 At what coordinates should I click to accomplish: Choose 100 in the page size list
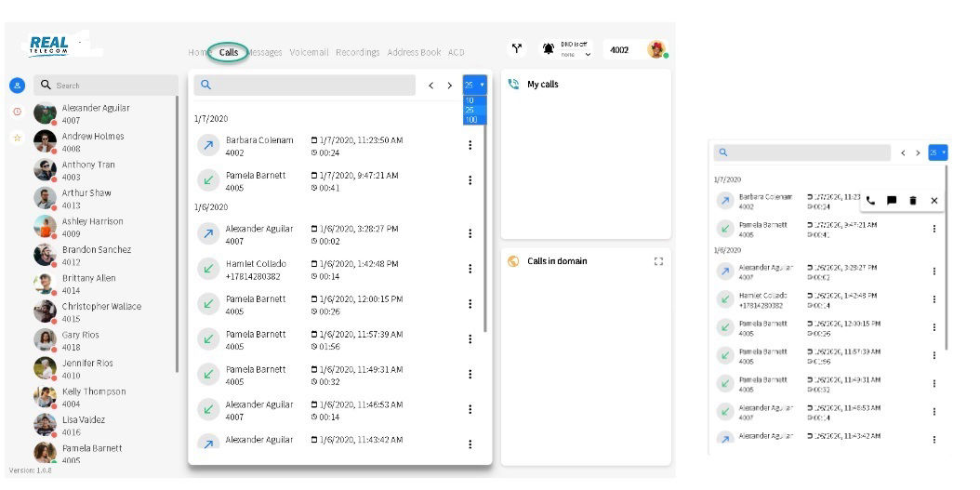471,120
